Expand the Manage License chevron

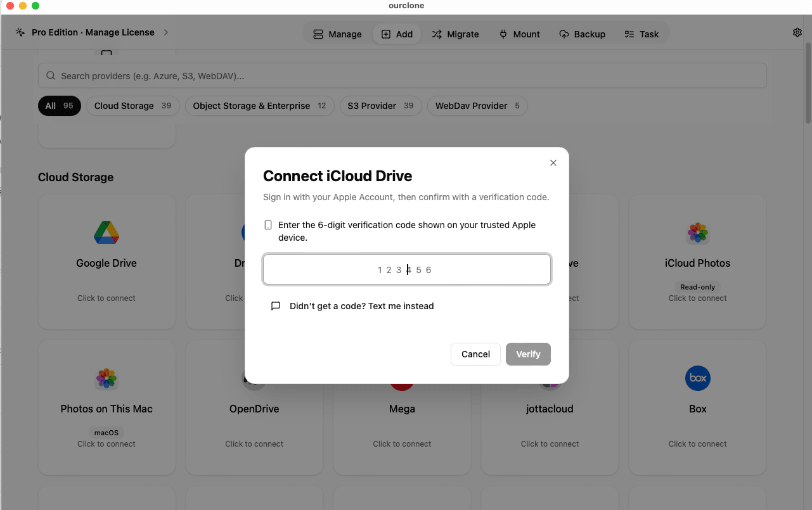coord(166,32)
